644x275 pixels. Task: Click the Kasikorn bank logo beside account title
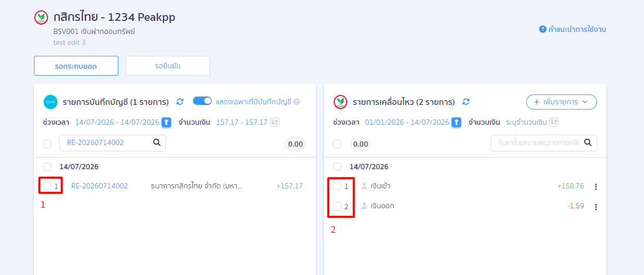point(41,17)
